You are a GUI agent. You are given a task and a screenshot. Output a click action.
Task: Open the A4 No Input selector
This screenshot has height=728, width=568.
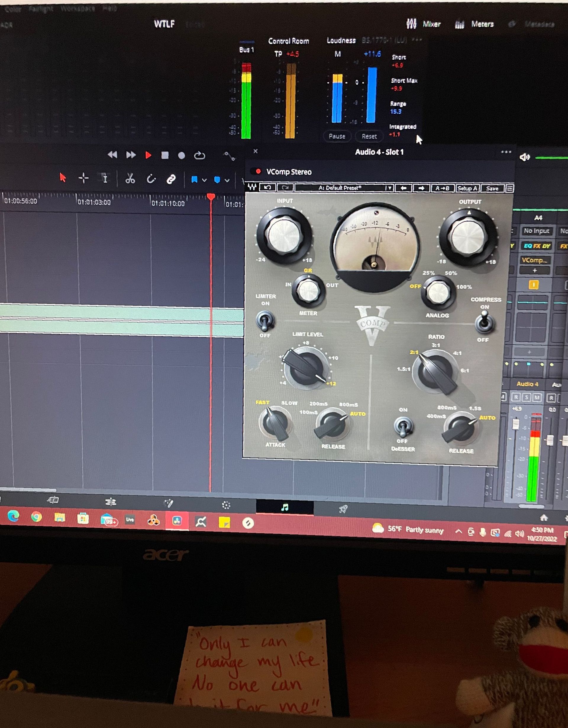536,231
